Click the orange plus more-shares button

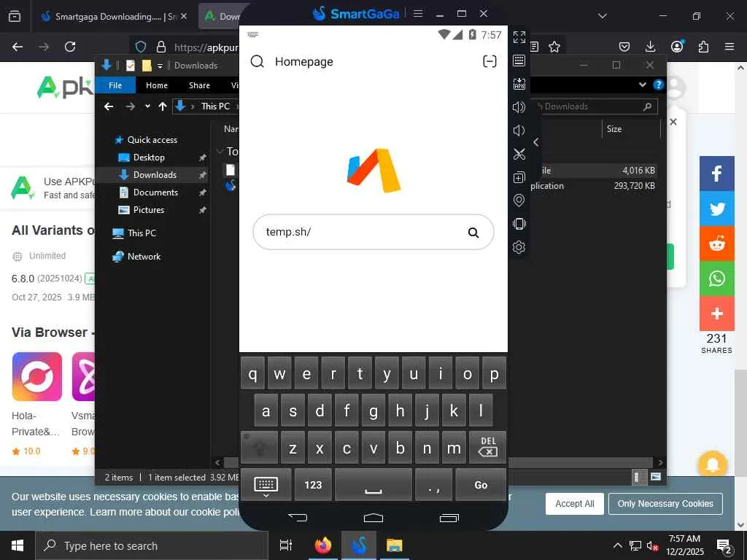(716, 314)
